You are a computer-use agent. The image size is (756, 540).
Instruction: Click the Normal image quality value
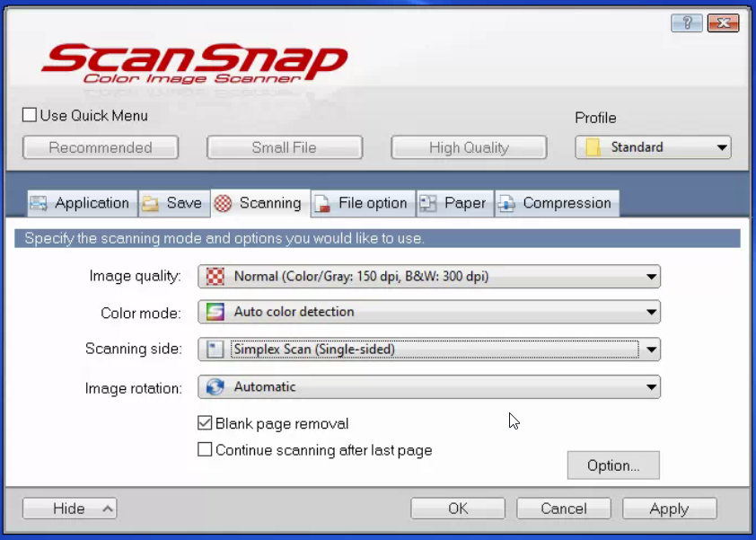[361, 277]
